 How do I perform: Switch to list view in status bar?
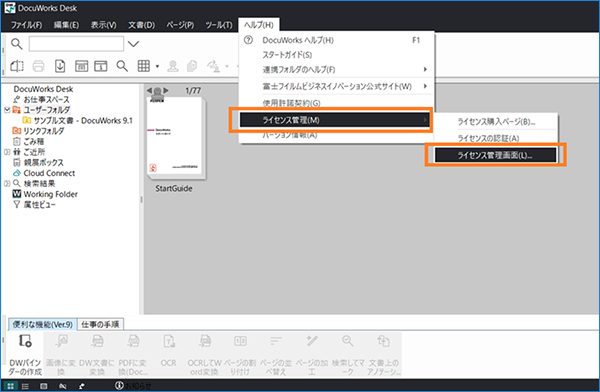point(25,386)
